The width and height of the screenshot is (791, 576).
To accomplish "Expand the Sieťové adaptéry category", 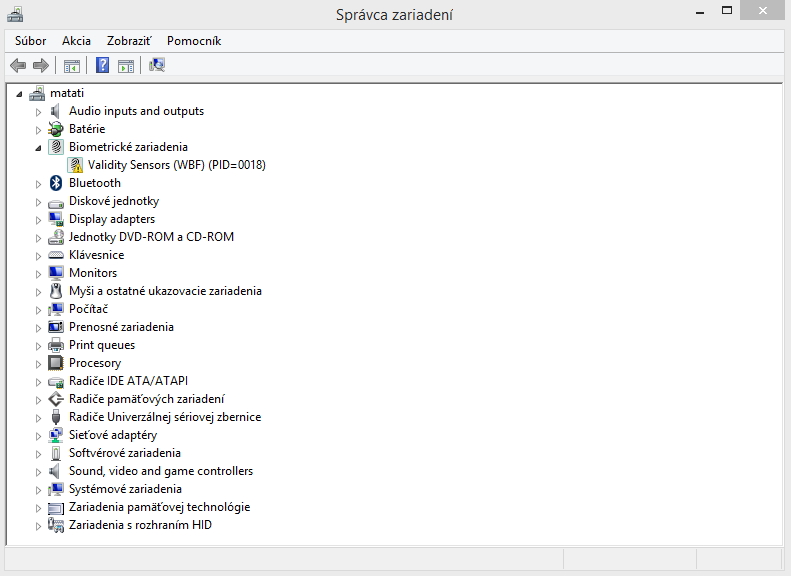I will pyautogui.click(x=38, y=436).
